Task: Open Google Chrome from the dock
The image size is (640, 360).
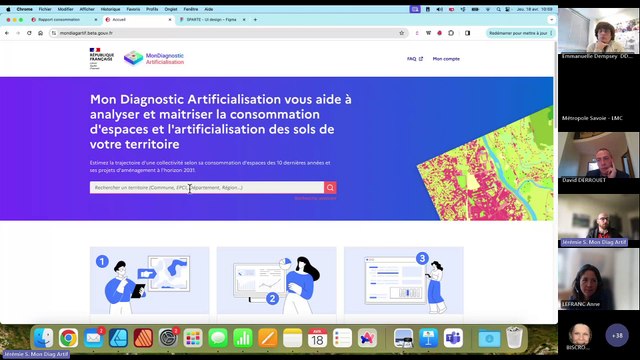Action: (68, 338)
